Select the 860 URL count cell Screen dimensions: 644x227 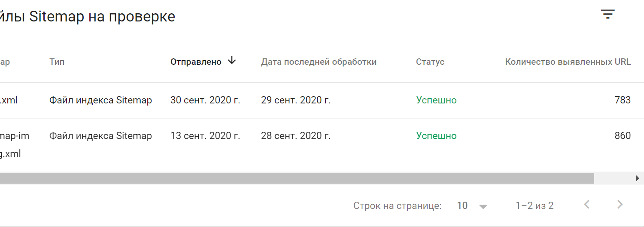click(622, 136)
